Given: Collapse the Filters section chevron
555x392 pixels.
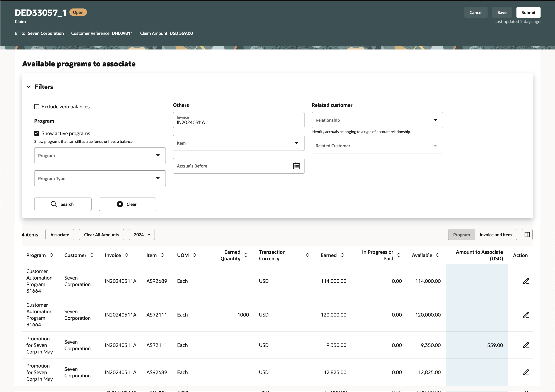Looking at the screenshot, I should click(x=29, y=87).
